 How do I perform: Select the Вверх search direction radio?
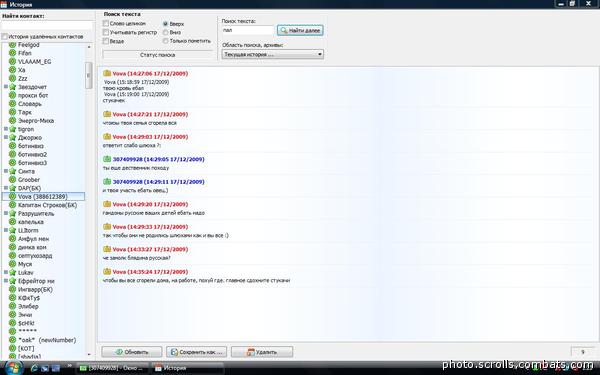coord(166,24)
